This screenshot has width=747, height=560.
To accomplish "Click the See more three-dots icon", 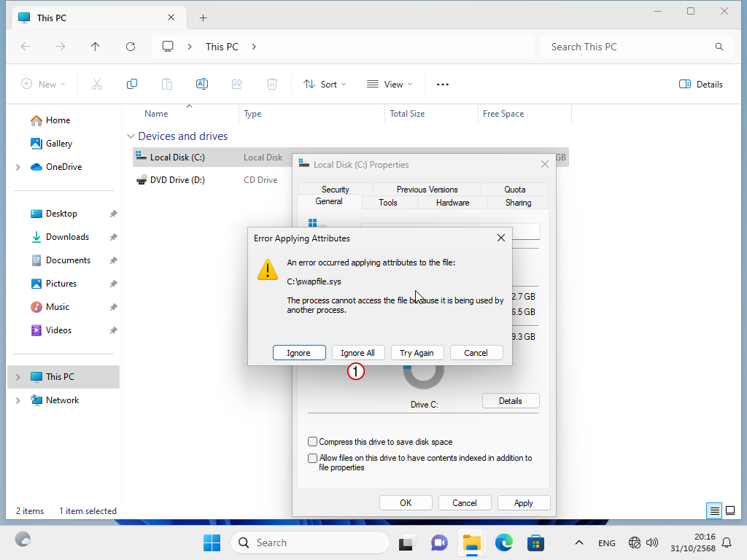I will click(443, 84).
